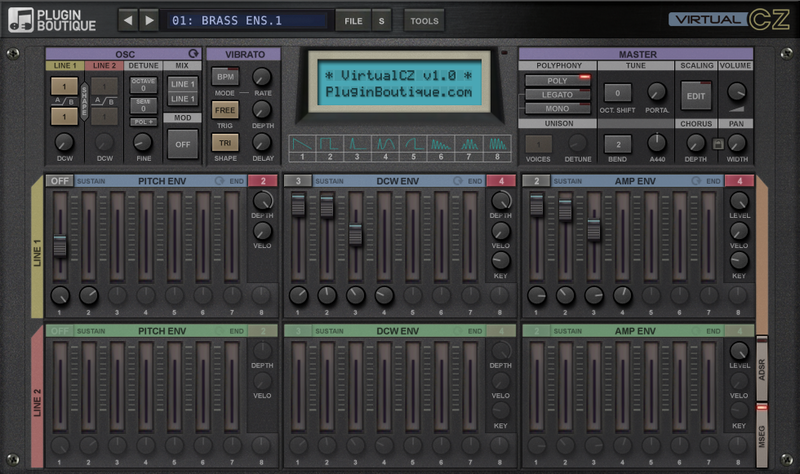Click the previous preset arrow
This screenshot has height=474, width=800.
click(128, 20)
